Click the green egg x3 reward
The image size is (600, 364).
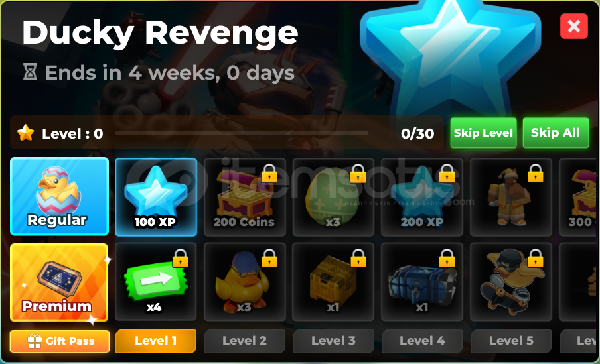click(333, 197)
